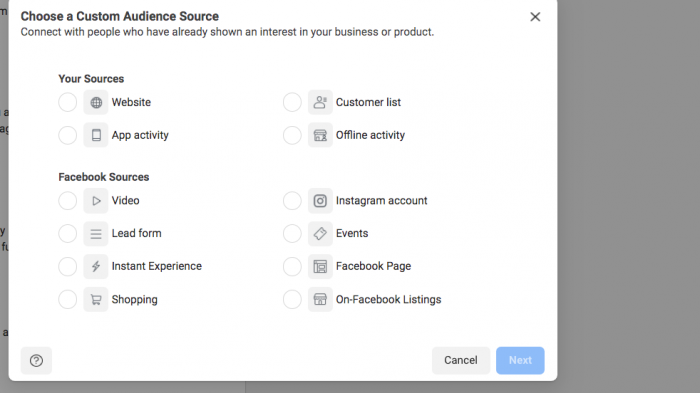The height and width of the screenshot is (393, 700).
Task: Click the phone icon for App activity
Action: [96, 135]
